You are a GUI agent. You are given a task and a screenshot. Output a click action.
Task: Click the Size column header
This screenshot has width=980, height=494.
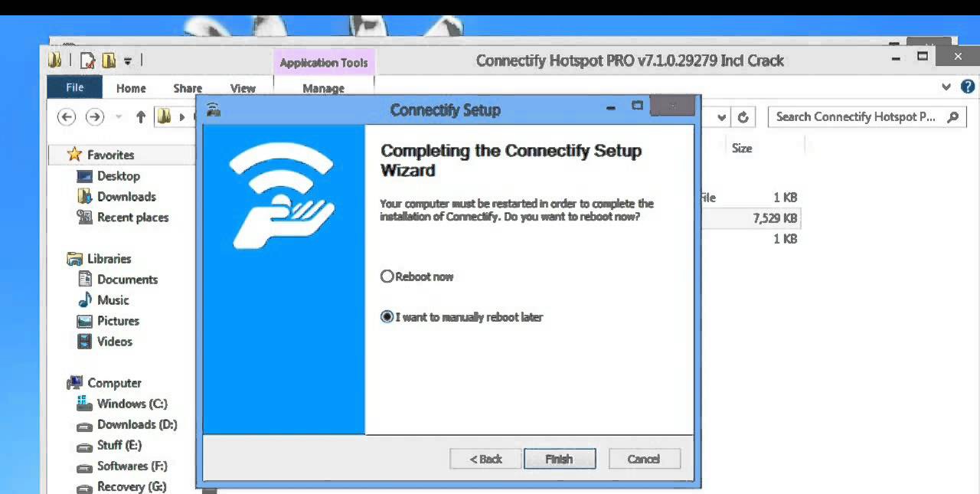(741, 148)
